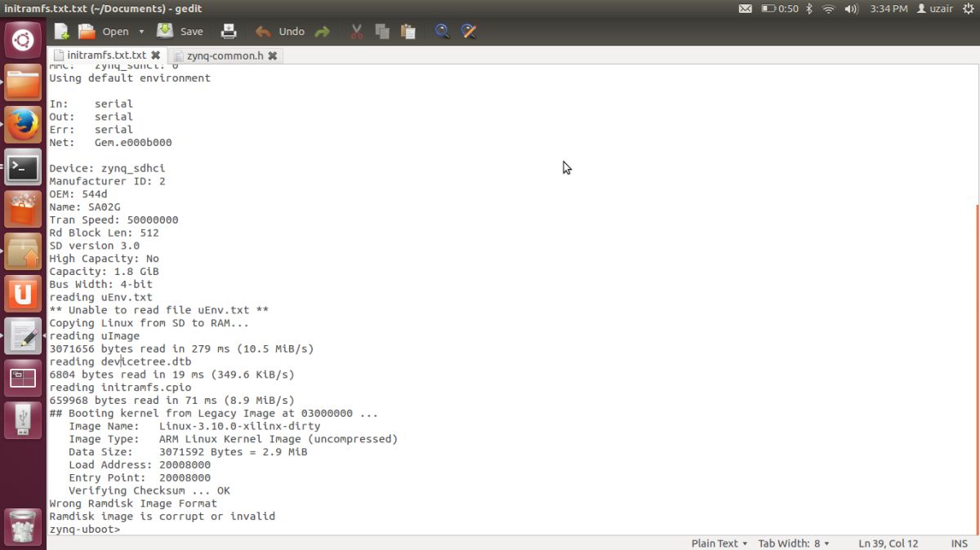Open the Terminal from the launcher
The image size is (980, 550).
[x=23, y=167]
